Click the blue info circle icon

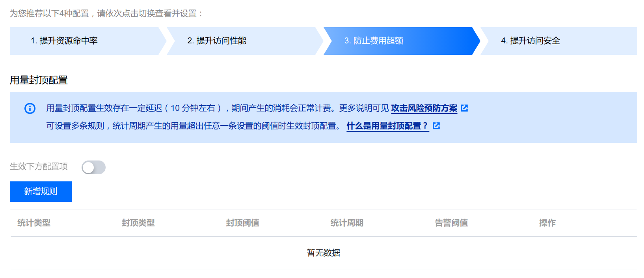click(30, 108)
